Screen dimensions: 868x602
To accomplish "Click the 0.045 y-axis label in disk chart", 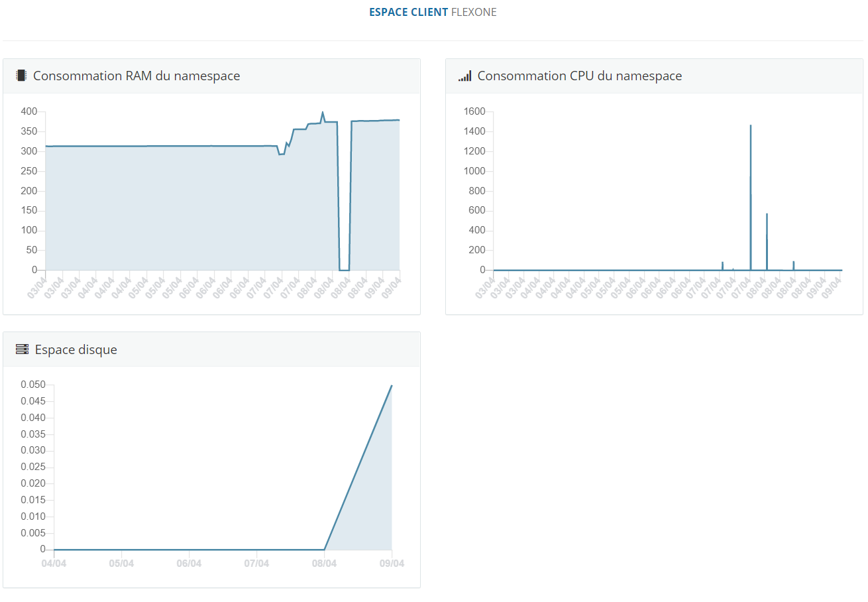I will click(x=33, y=401).
